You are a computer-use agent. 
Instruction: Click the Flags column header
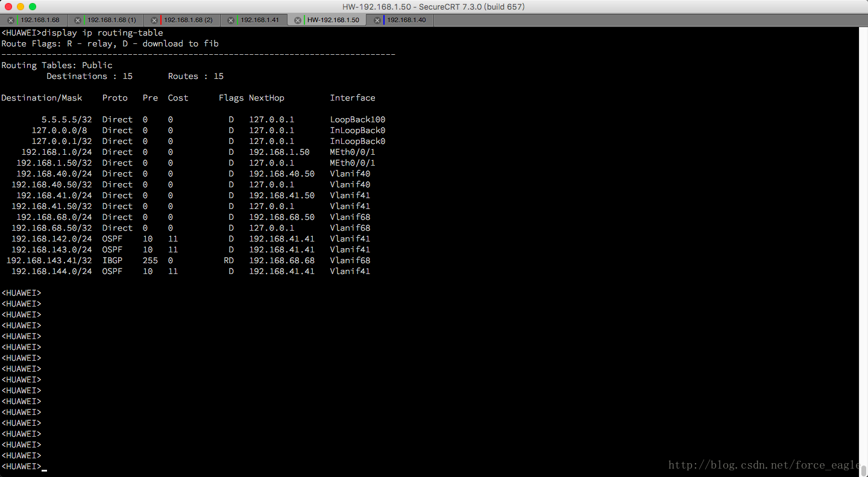point(231,98)
